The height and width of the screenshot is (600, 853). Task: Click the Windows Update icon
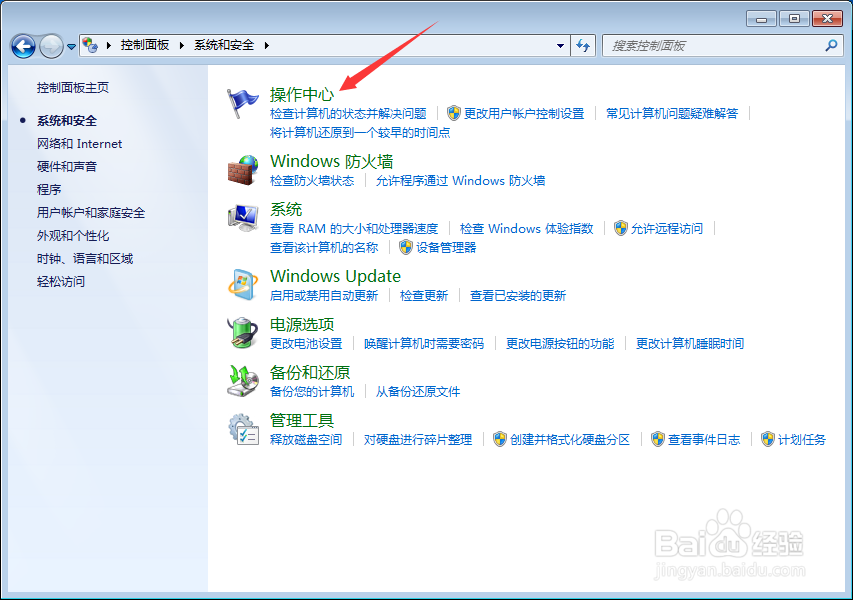coord(243,284)
